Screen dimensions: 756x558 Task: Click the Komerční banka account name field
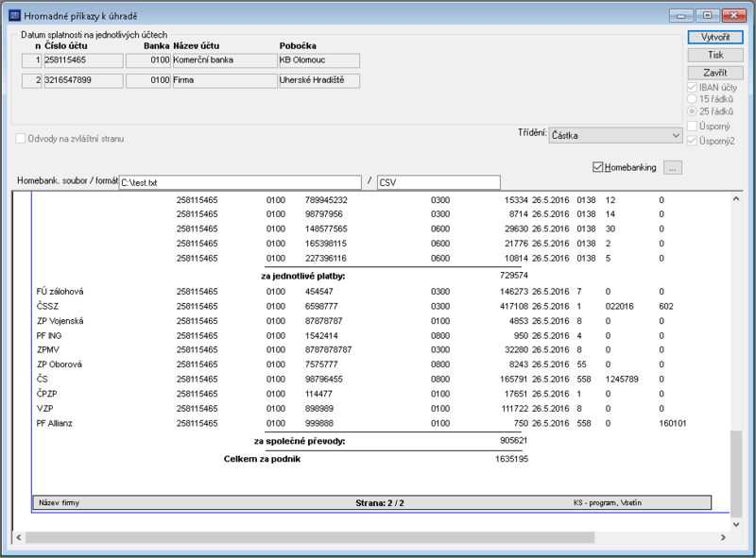point(225,60)
